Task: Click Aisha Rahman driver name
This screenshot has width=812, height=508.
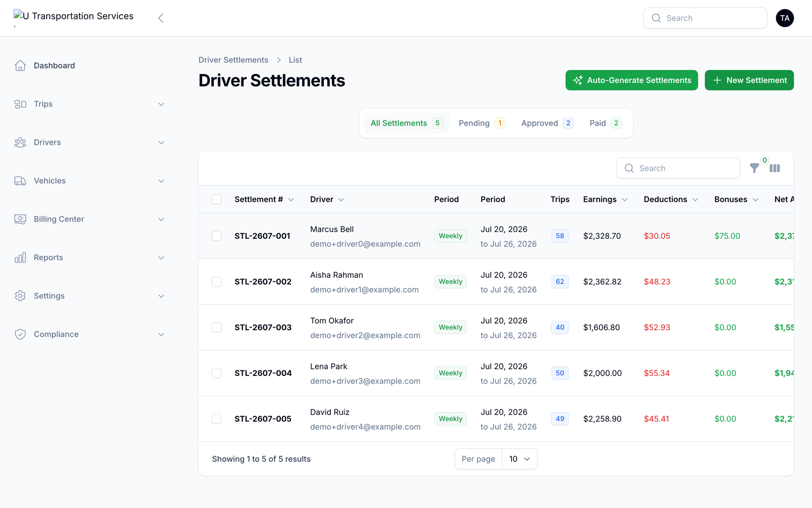Action: [336, 275]
